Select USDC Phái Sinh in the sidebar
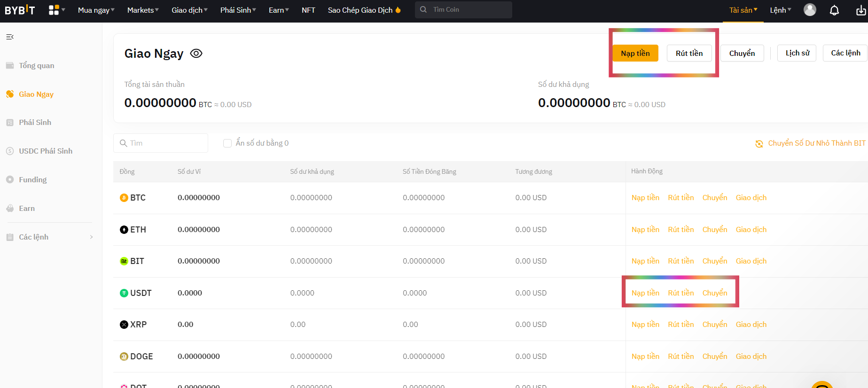The image size is (868, 388). click(46, 151)
